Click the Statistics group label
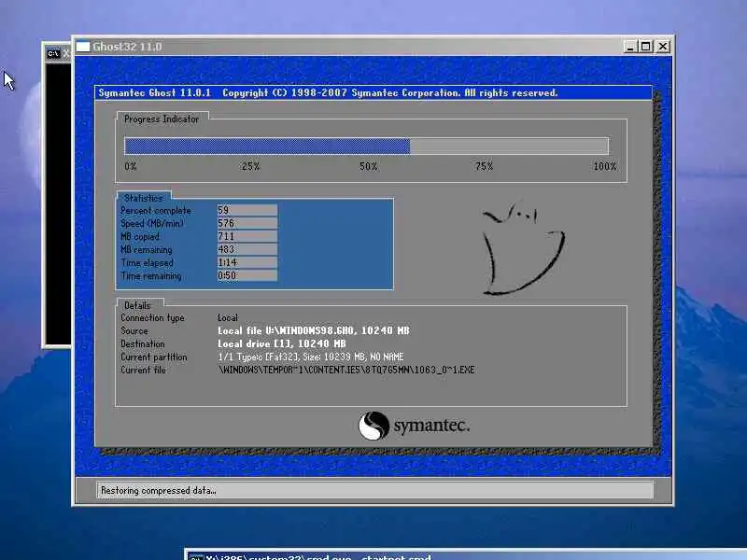This screenshot has width=747, height=560. click(144, 198)
